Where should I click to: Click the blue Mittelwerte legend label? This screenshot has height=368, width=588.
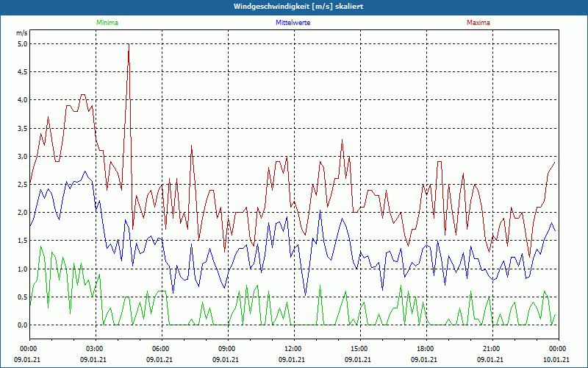tap(293, 23)
